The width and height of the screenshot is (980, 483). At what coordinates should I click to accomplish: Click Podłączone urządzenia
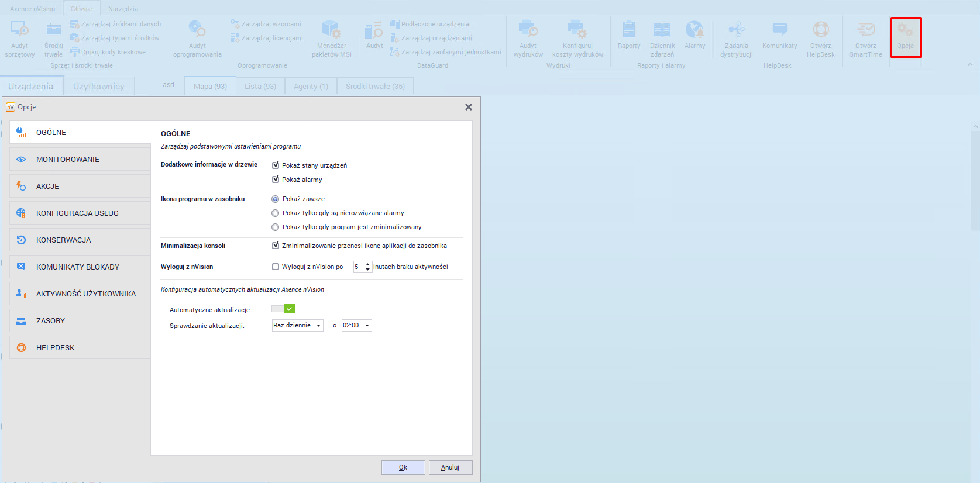pos(429,24)
